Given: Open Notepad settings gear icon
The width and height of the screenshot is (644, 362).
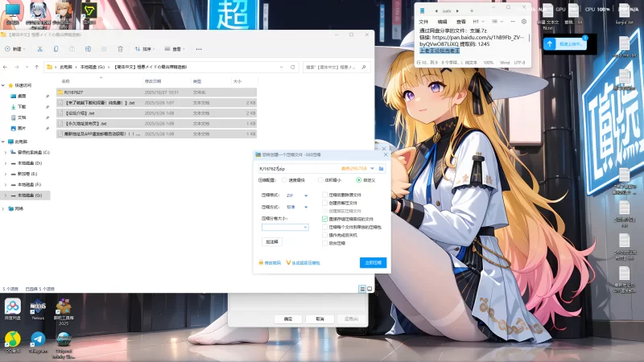Looking at the screenshot, I should (524, 22).
